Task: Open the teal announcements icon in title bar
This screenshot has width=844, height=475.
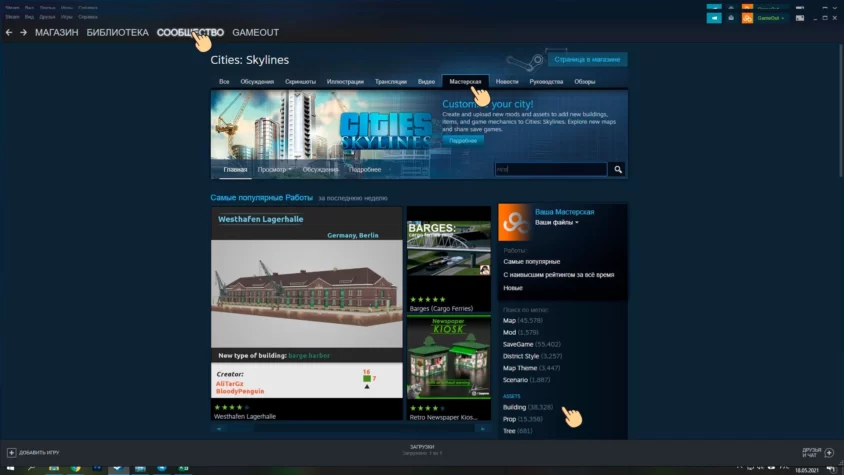Action: 714,18
